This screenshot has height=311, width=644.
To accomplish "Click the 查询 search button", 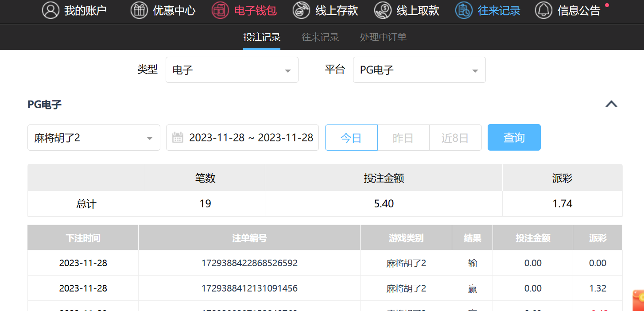I will tap(514, 137).
